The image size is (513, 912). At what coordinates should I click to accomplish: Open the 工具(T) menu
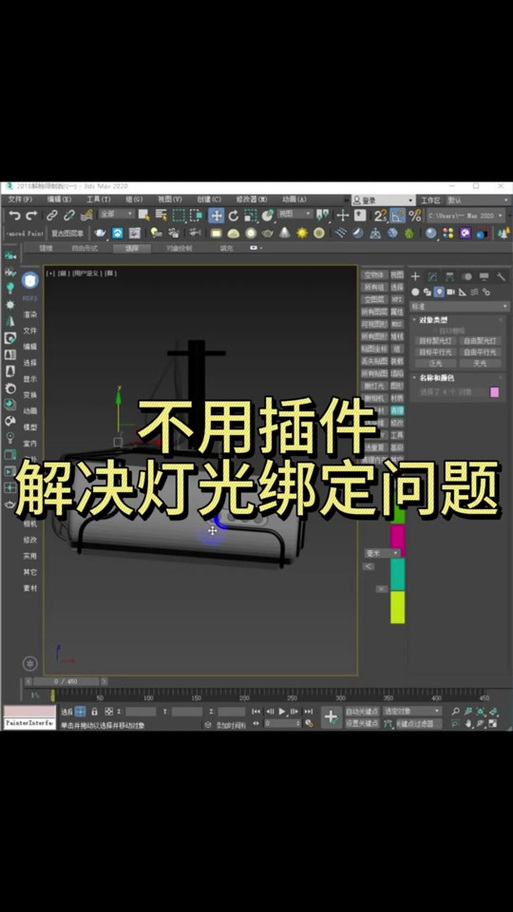98,200
